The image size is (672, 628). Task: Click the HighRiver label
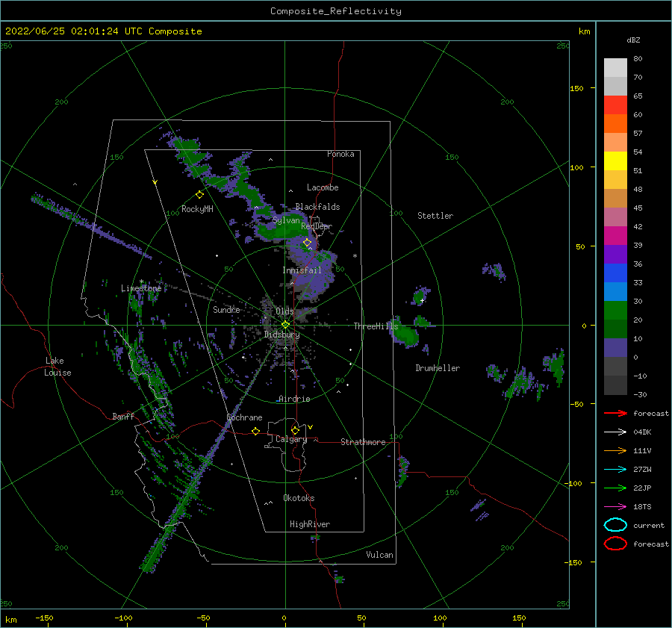point(310,524)
